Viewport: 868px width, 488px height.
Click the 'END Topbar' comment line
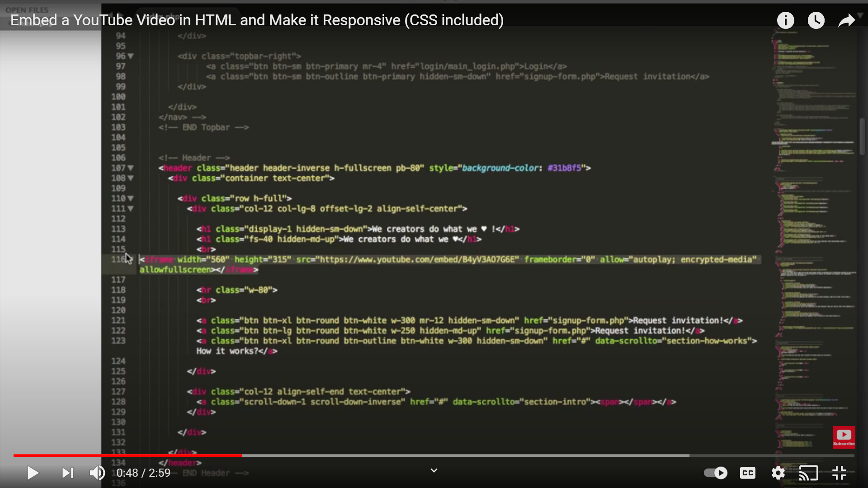click(x=203, y=127)
